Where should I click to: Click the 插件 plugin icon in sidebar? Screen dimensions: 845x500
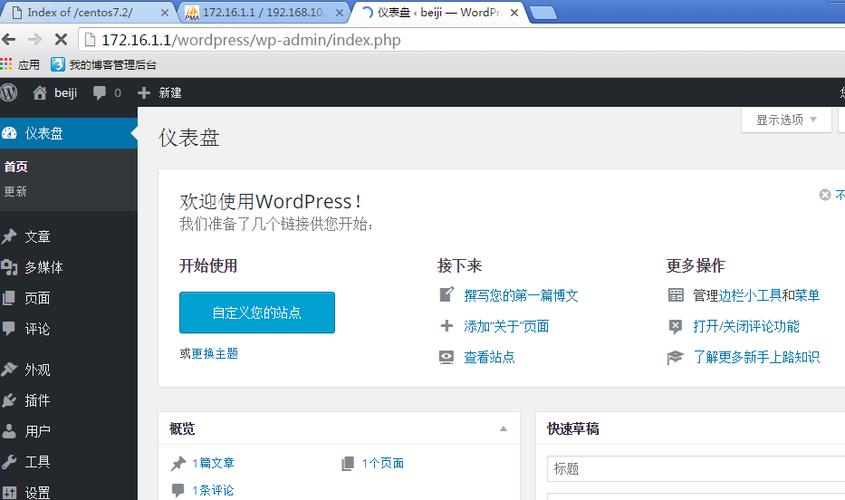[x=9, y=400]
